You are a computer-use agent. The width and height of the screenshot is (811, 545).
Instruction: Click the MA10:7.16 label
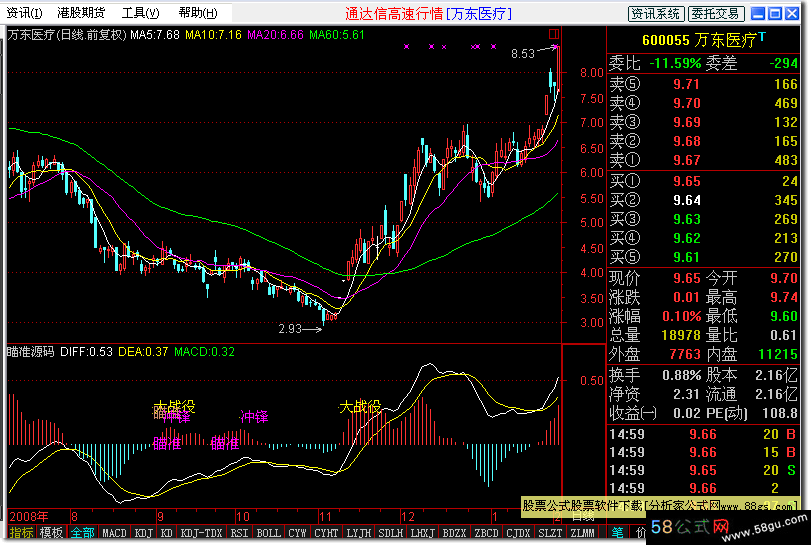[213, 35]
